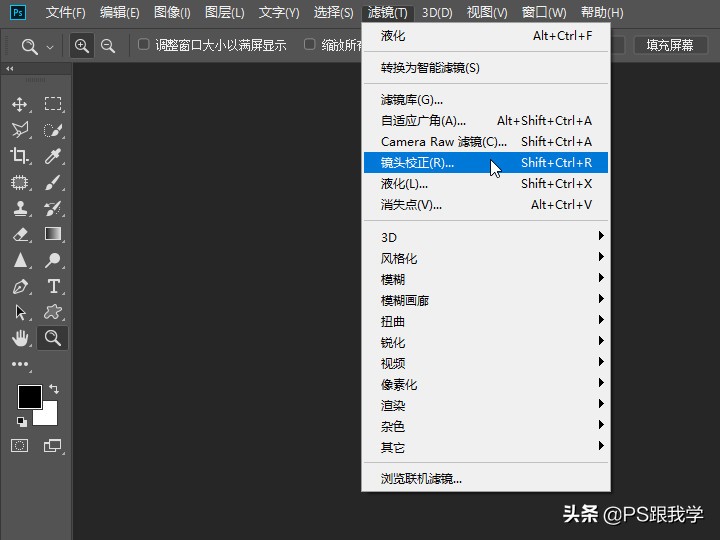Select the Eraser tool
Image resolution: width=720 pixels, height=540 pixels.
[19, 234]
